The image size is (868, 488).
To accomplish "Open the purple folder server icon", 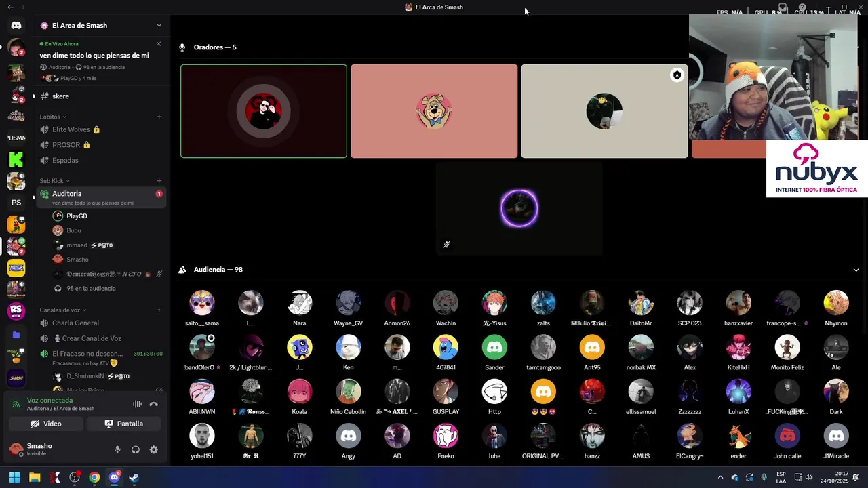I will click(16, 335).
